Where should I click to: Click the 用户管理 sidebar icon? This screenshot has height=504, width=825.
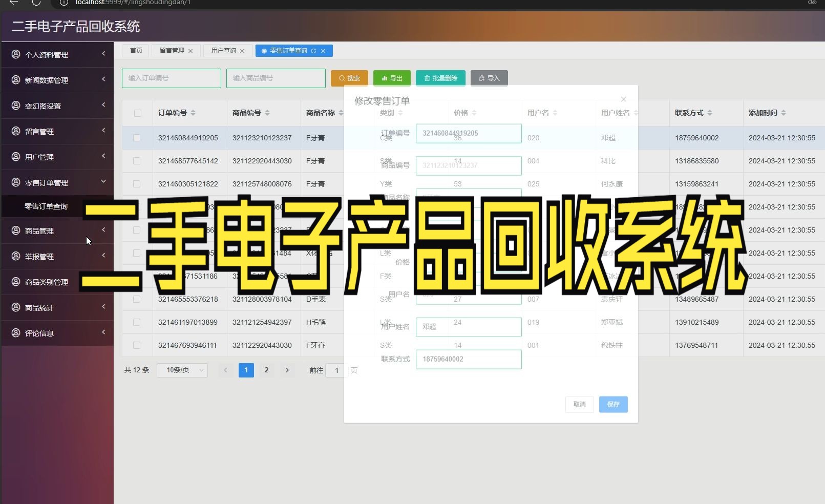click(x=16, y=157)
